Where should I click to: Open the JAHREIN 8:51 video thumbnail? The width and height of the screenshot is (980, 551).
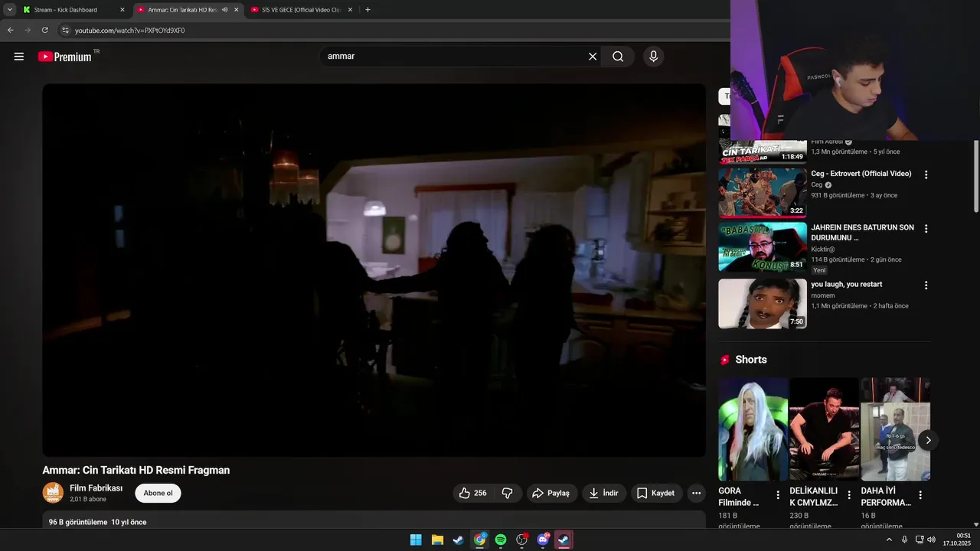[x=763, y=247]
